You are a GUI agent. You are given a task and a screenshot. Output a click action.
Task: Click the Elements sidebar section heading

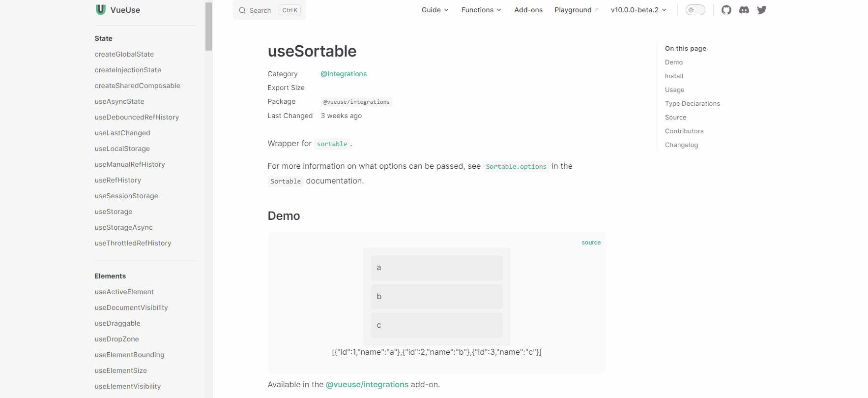point(110,276)
